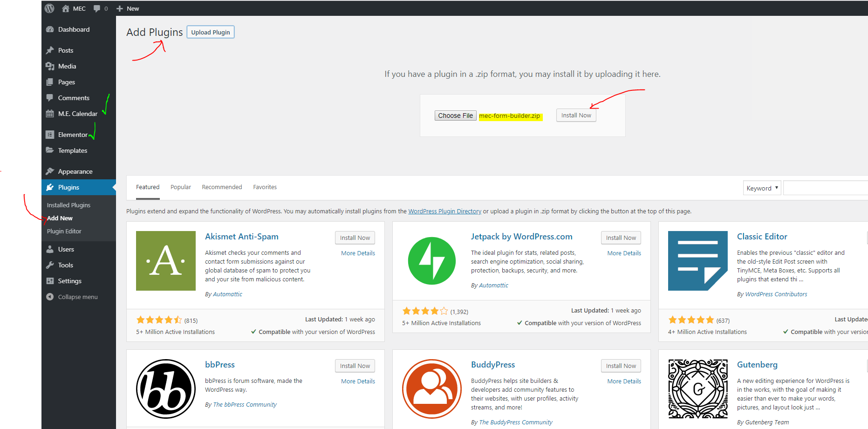Click the Templates folder icon
This screenshot has height=429, width=868.
click(x=50, y=150)
